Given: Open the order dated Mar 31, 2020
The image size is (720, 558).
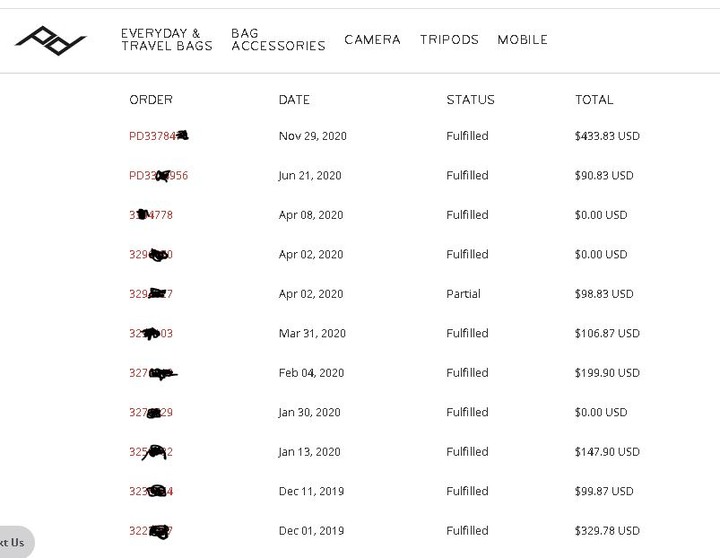Looking at the screenshot, I should tap(151, 333).
